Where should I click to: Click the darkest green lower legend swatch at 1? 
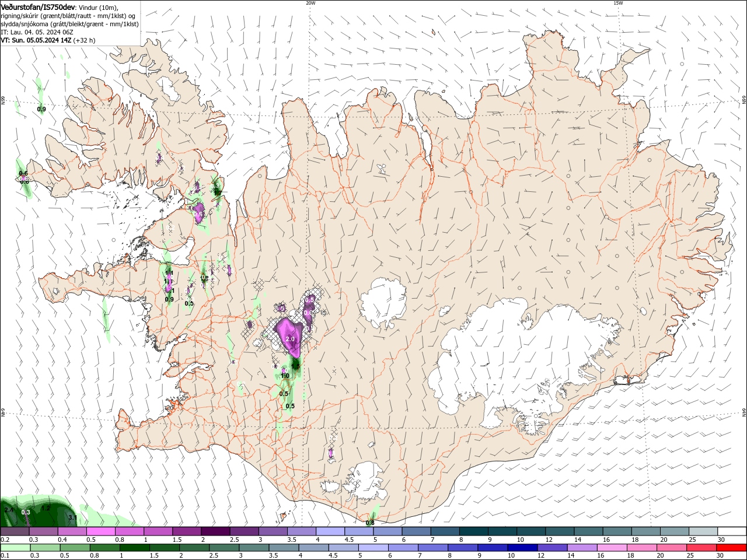click(x=134, y=547)
